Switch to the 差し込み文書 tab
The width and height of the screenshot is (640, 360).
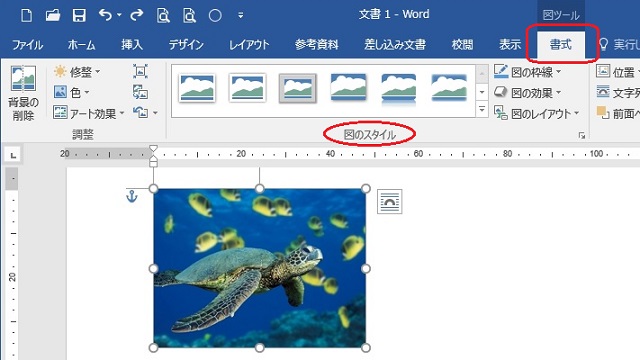pyautogui.click(x=395, y=44)
